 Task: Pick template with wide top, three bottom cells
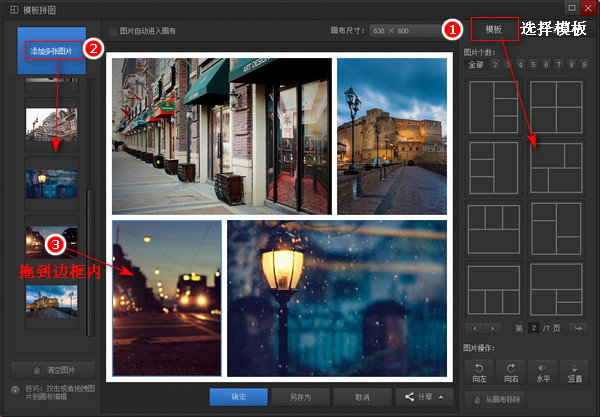pyautogui.click(x=494, y=290)
